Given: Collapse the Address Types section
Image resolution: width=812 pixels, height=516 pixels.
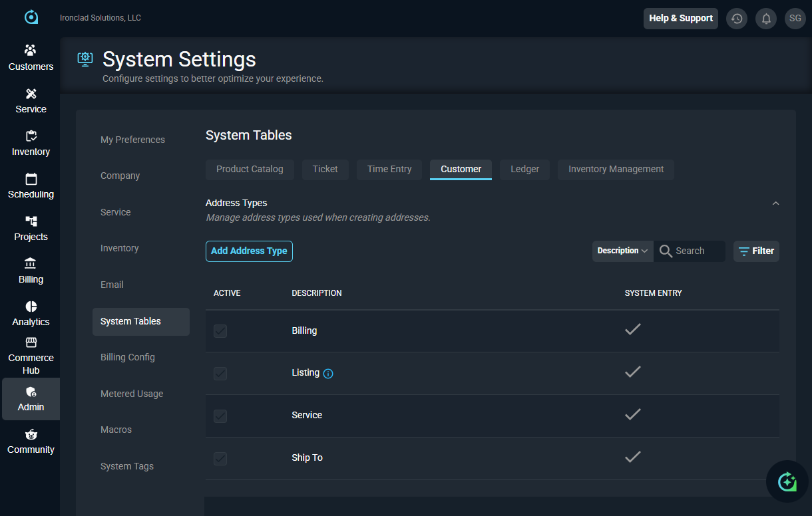Looking at the screenshot, I should pos(775,203).
